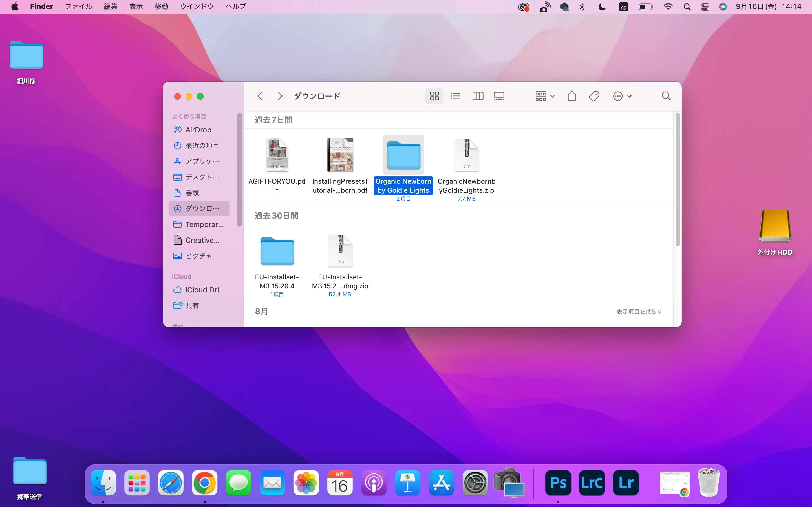
Task: Open Control Center in menu bar
Action: coord(705,7)
